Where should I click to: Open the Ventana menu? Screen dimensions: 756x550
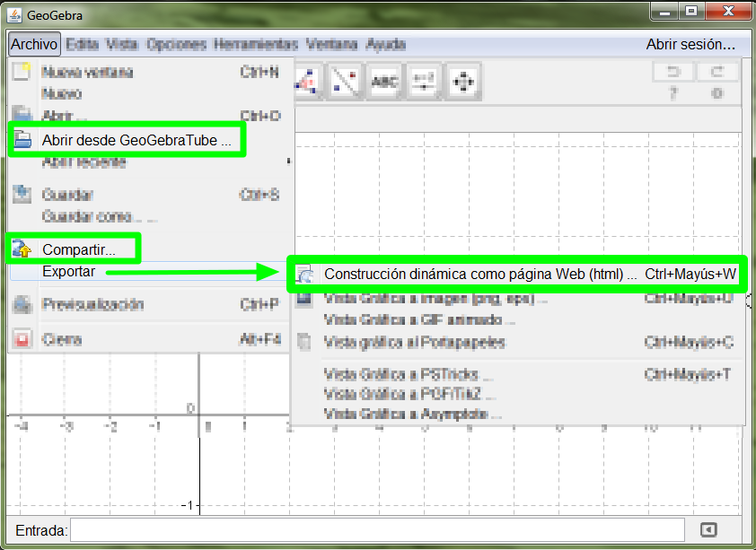(x=331, y=44)
